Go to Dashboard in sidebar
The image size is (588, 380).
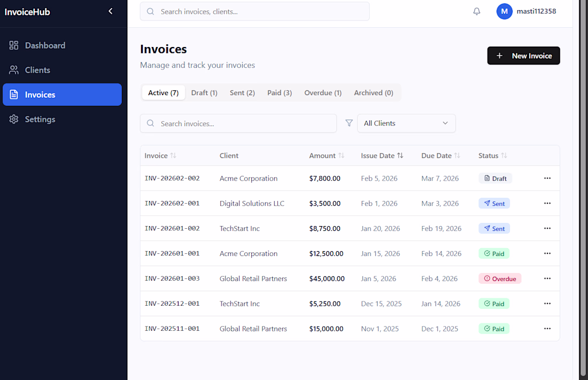(x=62, y=45)
